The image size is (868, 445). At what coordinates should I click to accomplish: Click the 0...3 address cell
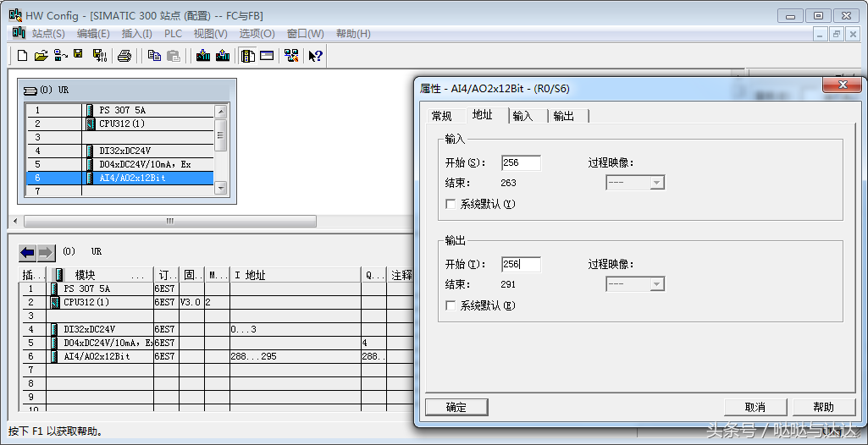296,329
